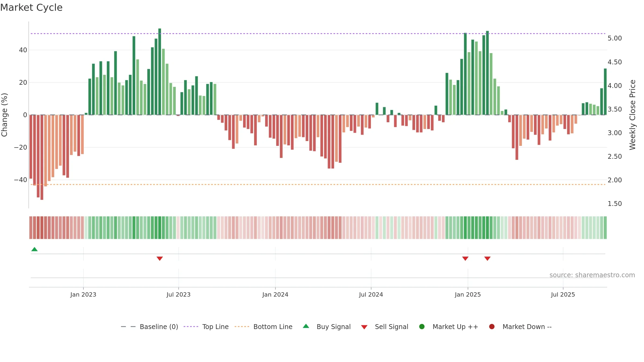The image size is (644, 362).
Task: Click the Jul 2023 axis label
Action: click(178, 295)
